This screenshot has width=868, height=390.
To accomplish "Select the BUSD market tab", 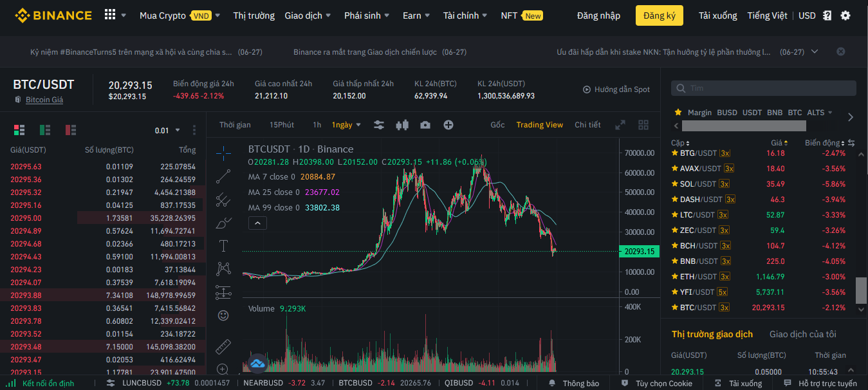I will click(727, 113).
